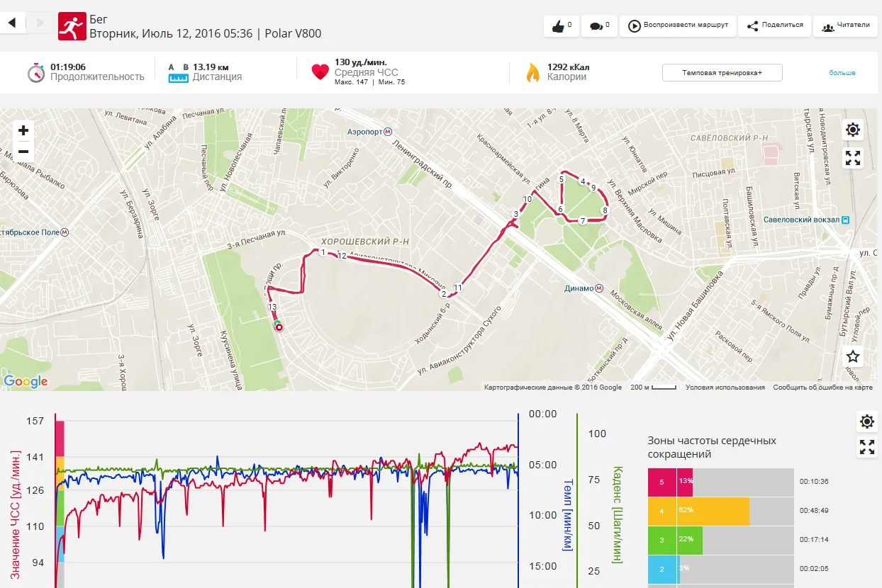The height and width of the screenshot is (588, 882).
Task: Click the Темп [мин/км] axis label
Action: click(567, 514)
